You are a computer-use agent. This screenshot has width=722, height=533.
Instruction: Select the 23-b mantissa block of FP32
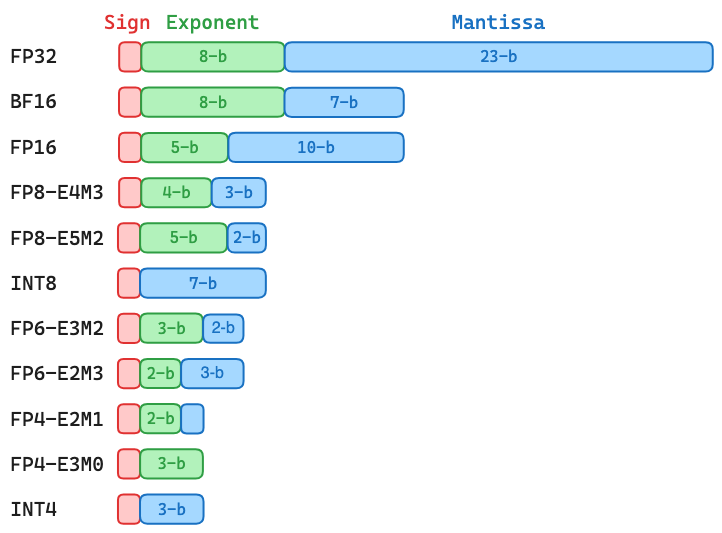498,57
